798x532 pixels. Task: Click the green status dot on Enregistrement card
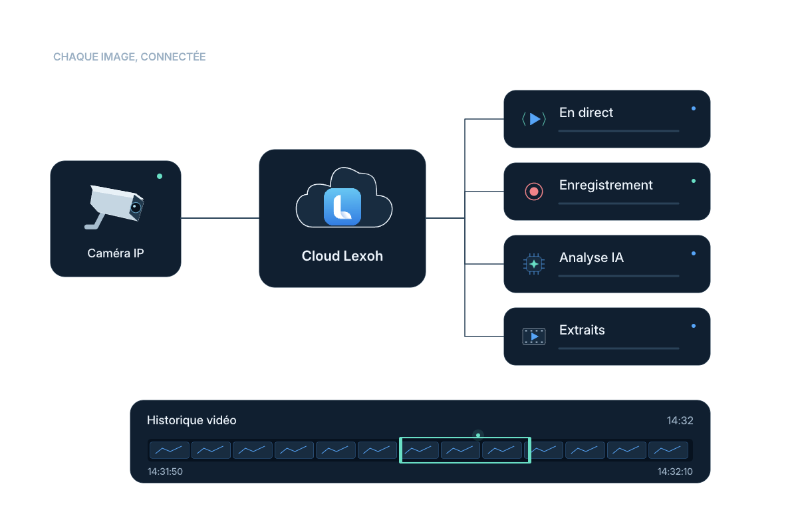[x=694, y=181]
